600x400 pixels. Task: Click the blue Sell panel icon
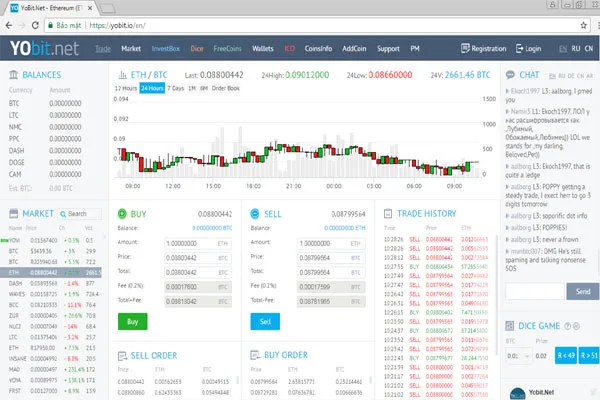point(254,214)
